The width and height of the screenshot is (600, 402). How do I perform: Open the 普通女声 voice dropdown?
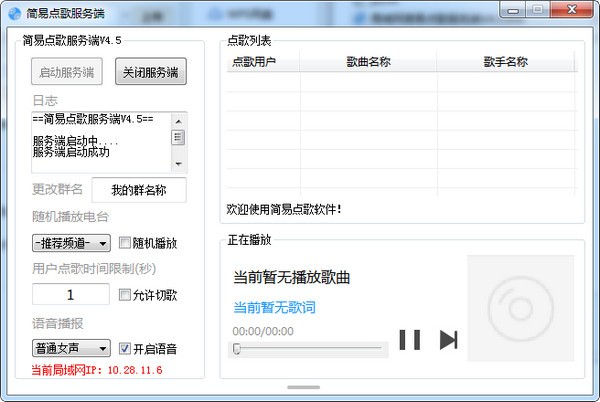(72, 348)
